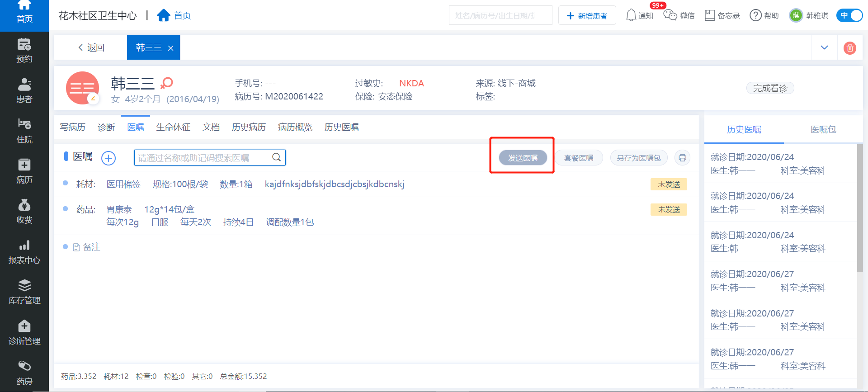Image resolution: width=868 pixels, height=392 pixels.
Task: Switch to 写病历 tab
Action: pyautogui.click(x=73, y=128)
